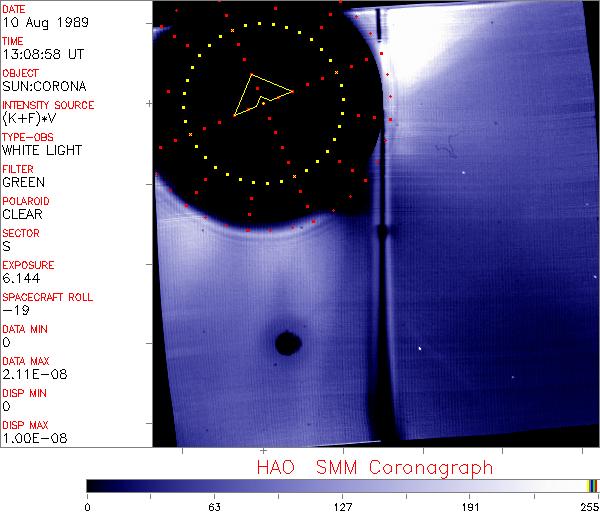Click the DATA MIN label
Image resolution: width=600 pixels, height=512 pixels.
pos(25,329)
